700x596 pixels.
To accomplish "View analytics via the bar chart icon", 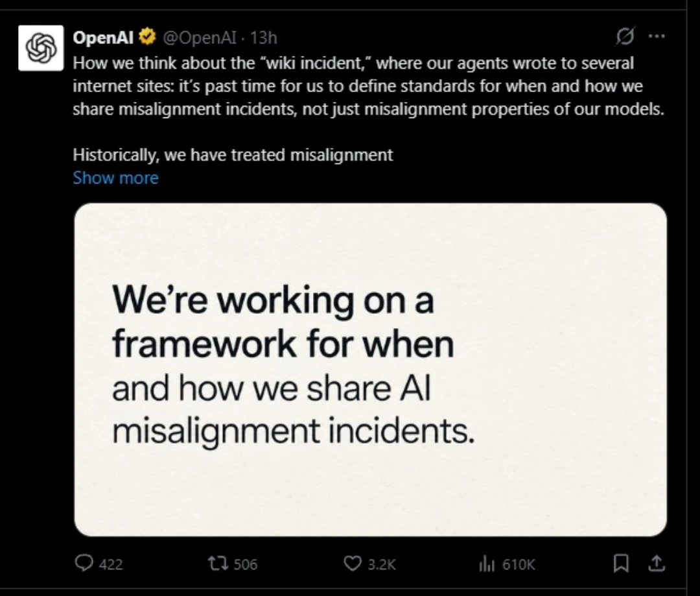I will click(x=487, y=564).
